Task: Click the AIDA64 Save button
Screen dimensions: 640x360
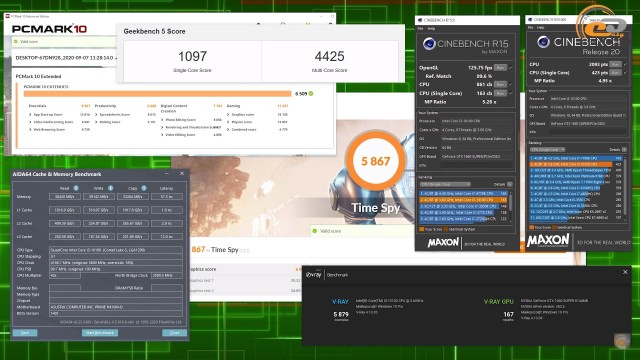Action: click(x=25, y=333)
